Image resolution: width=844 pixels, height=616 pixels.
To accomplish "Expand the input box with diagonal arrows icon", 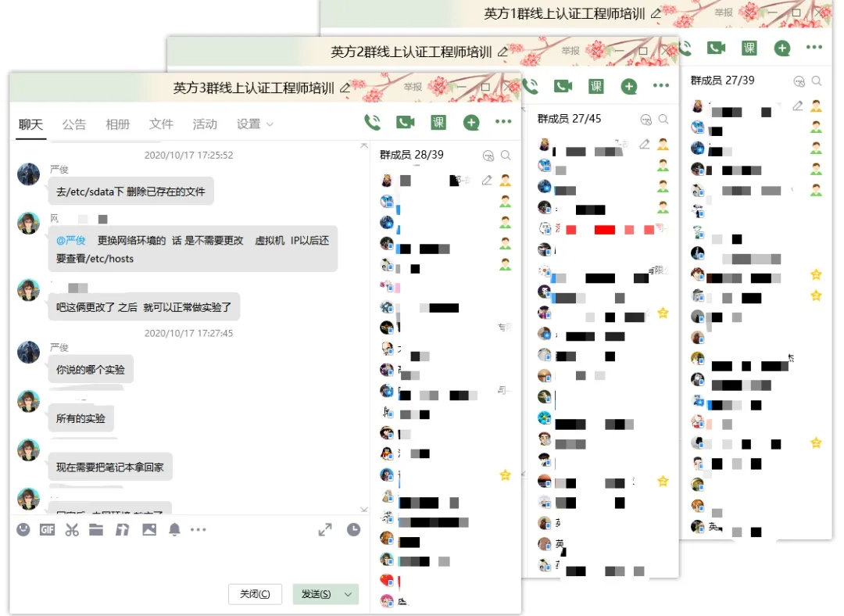I will (325, 529).
